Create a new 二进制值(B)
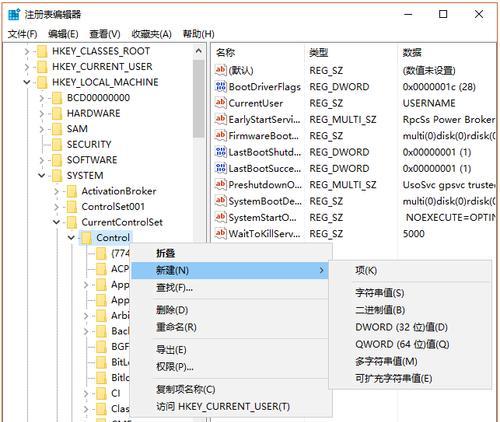The image size is (500, 422). tap(410, 310)
